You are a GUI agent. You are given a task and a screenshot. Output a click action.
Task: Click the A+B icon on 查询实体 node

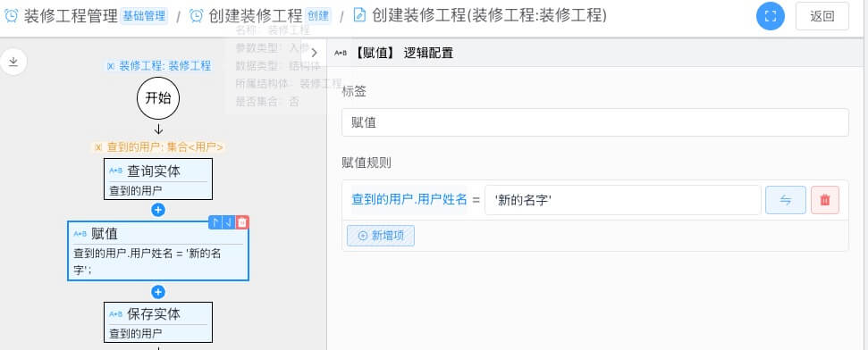coord(115,171)
